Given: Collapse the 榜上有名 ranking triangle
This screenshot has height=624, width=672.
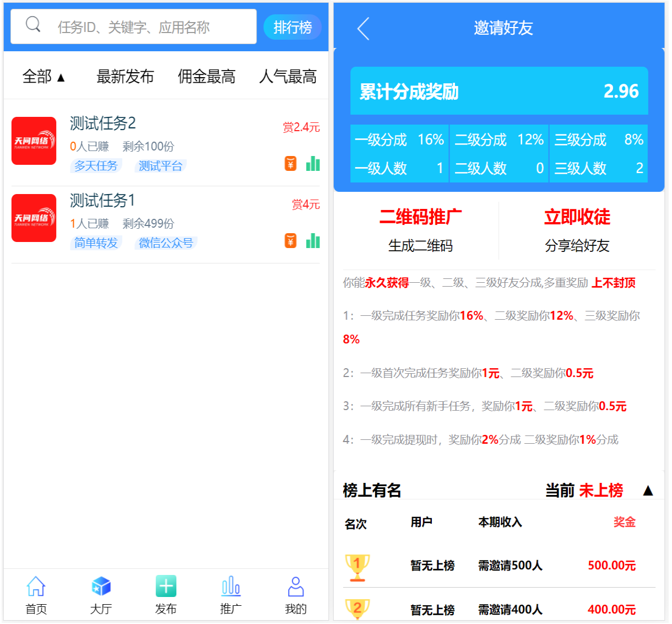Looking at the screenshot, I should pos(648,491).
